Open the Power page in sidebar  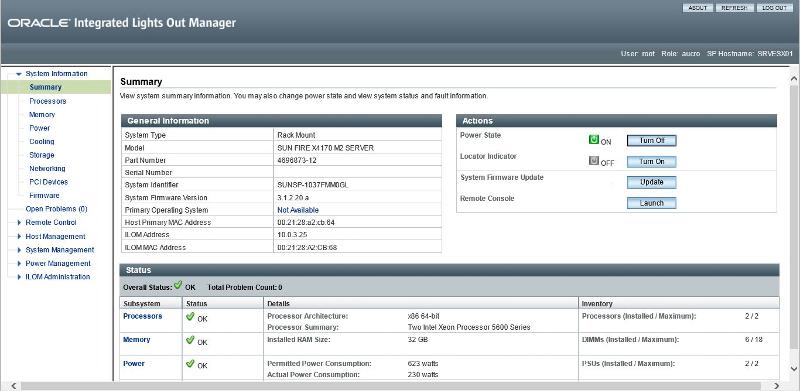coord(40,128)
